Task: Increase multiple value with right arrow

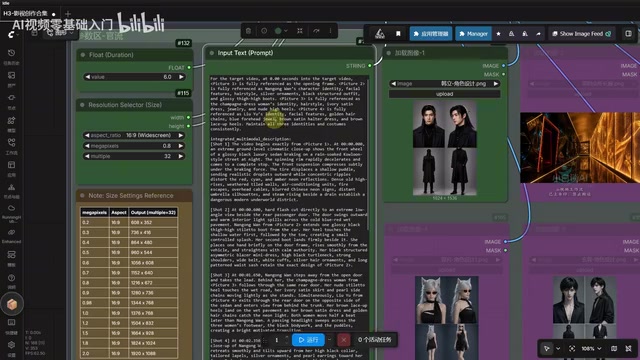Action: (x=181, y=156)
